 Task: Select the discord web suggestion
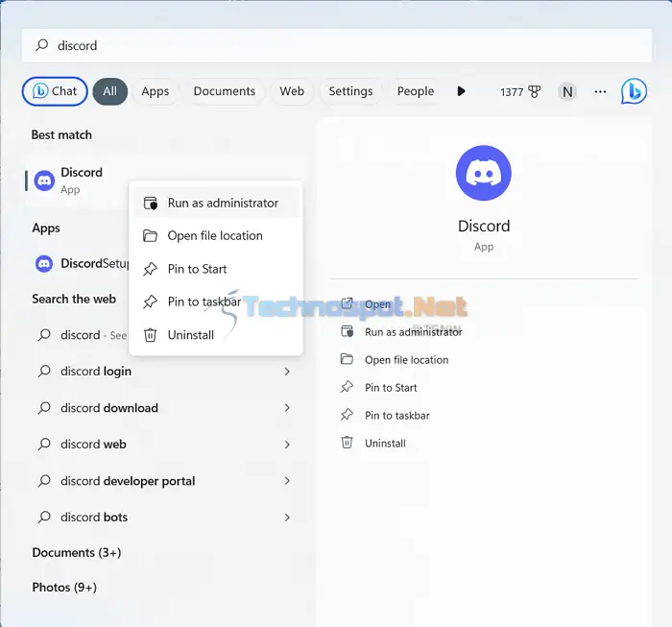coord(165,445)
